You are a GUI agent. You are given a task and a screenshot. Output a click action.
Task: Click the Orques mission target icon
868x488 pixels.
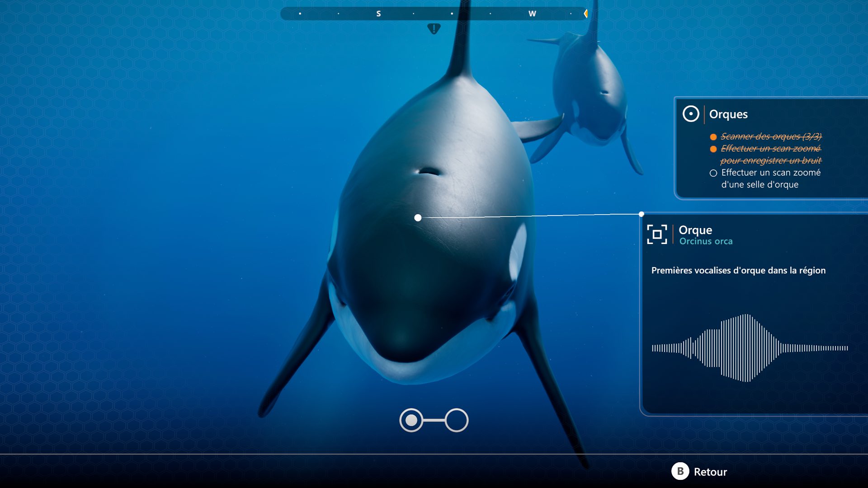click(x=690, y=114)
